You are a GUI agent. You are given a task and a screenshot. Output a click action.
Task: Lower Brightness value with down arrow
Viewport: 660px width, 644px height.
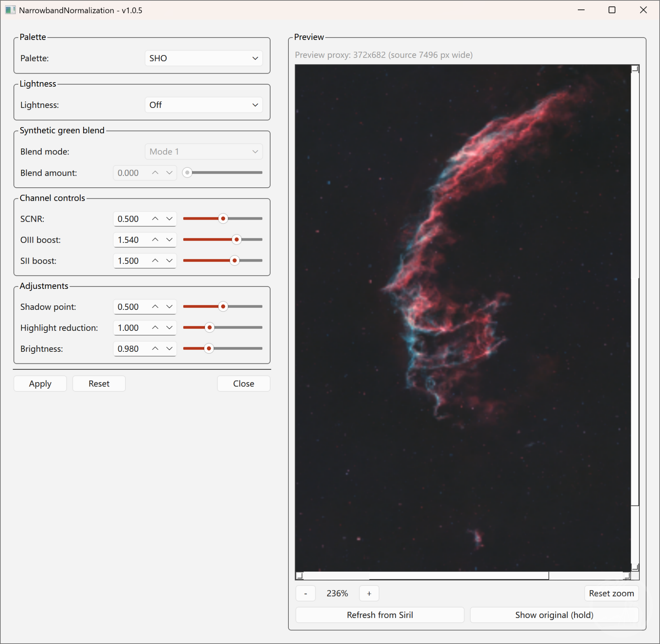click(x=169, y=349)
